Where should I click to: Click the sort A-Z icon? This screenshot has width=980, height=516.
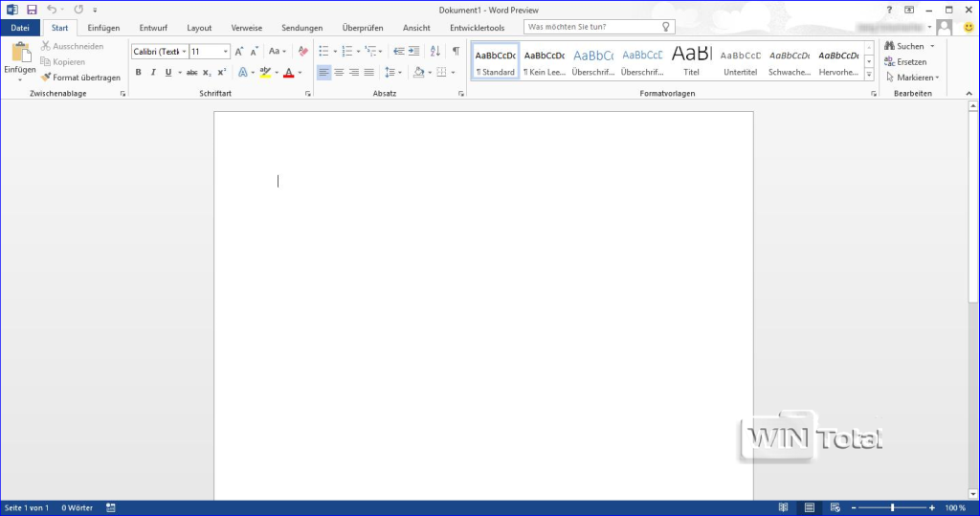(435, 52)
